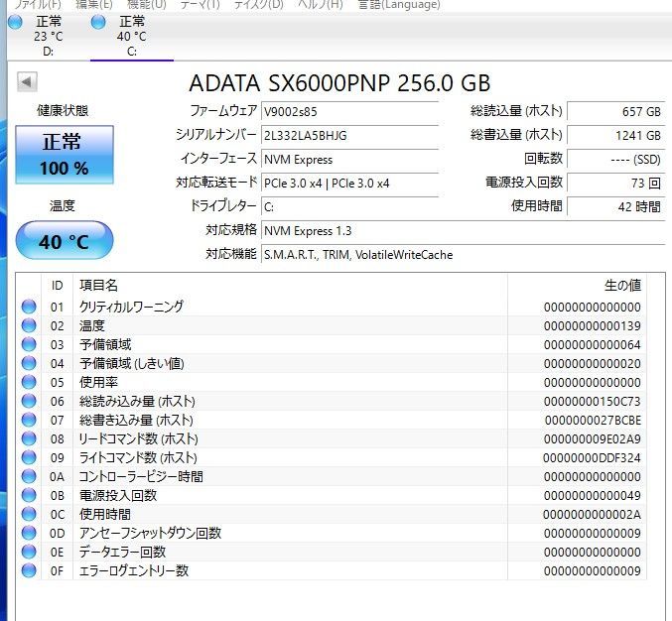This screenshot has height=621, width=672.
Task: Click status orb for attribute 08 リードコマンド数
Action: pyautogui.click(x=29, y=438)
